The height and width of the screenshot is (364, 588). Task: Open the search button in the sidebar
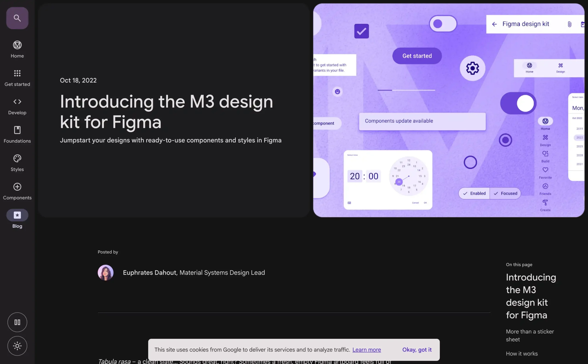point(17,18)
